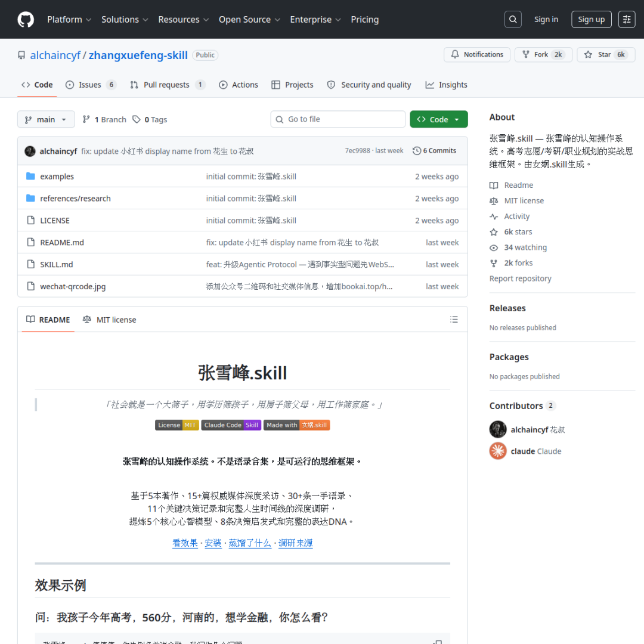644x644 pixels.
Task: Open the search magnifier icon
Action: click(x=513, y=20)
